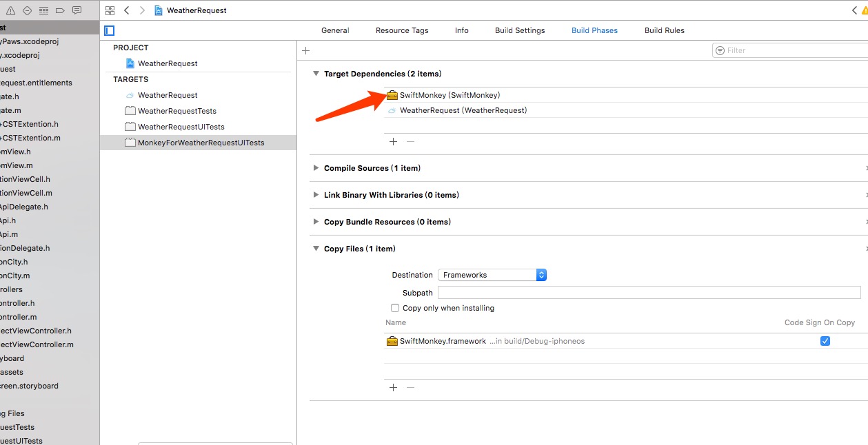Open the related items grid menu

pos(110,10)
